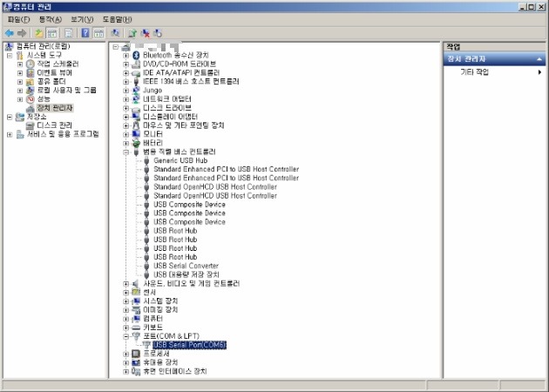The height and width of the screenshot is (392, 549).
Task: Select 시스템 장치 category
Action: tap(160, 301)
